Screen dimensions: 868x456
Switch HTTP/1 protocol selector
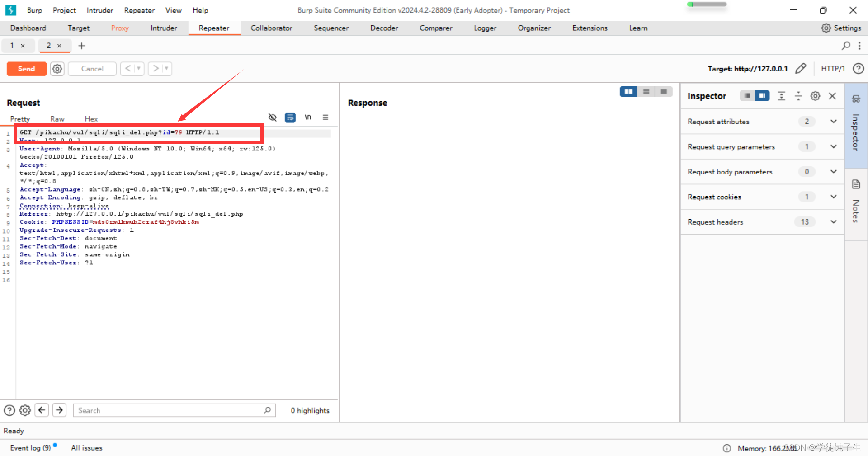pos(833,69)
